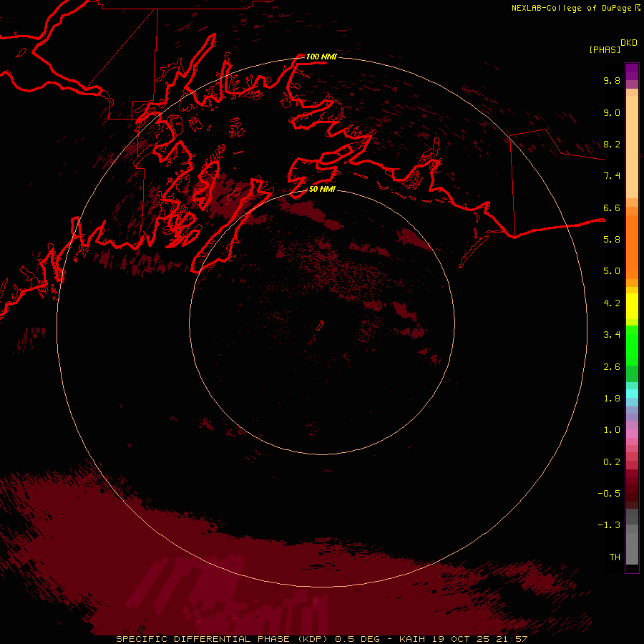The width and height of the screenshot is (644, 644).
Task: Click the orange band of the color bar
Action: pyautogui.click(x=632, y=246)
